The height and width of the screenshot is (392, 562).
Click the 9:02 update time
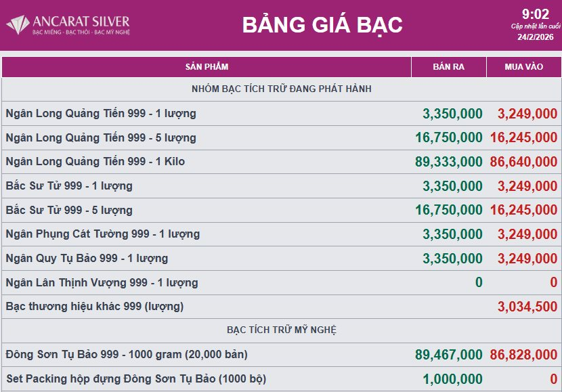pyautogui.click(x=535, y=14)
